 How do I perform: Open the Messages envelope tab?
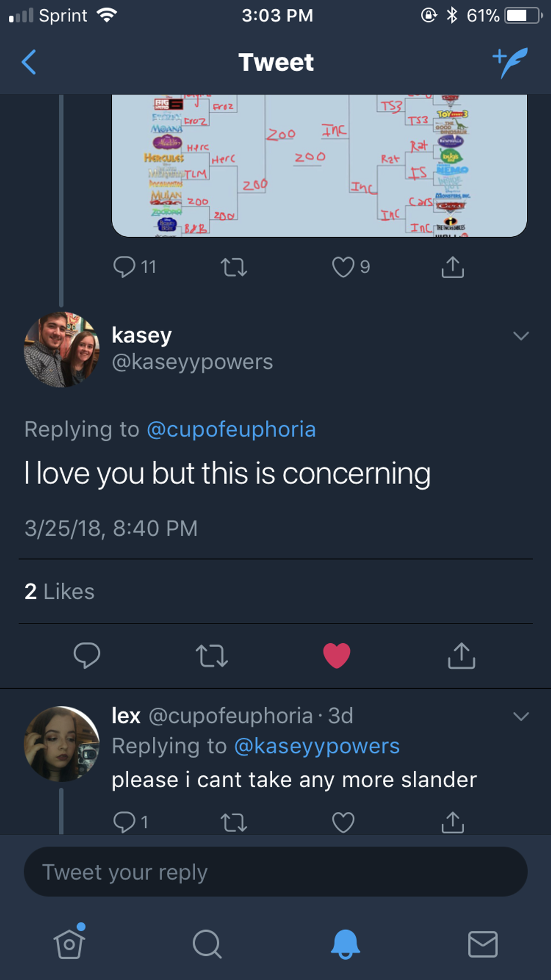[482, 943]
